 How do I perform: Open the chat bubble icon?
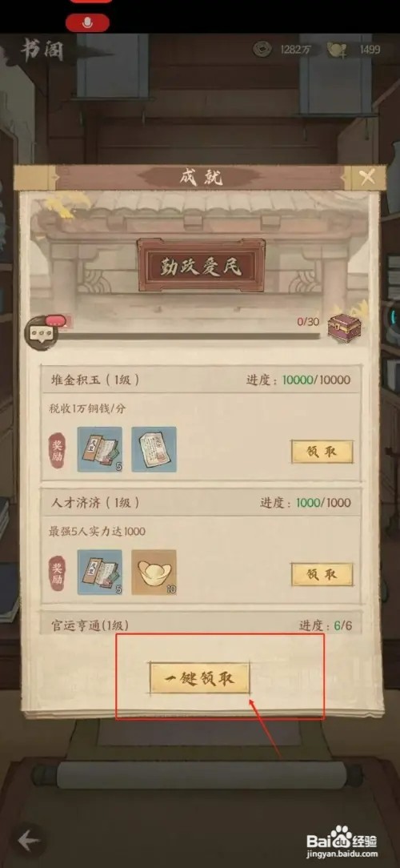coord(38,332)
